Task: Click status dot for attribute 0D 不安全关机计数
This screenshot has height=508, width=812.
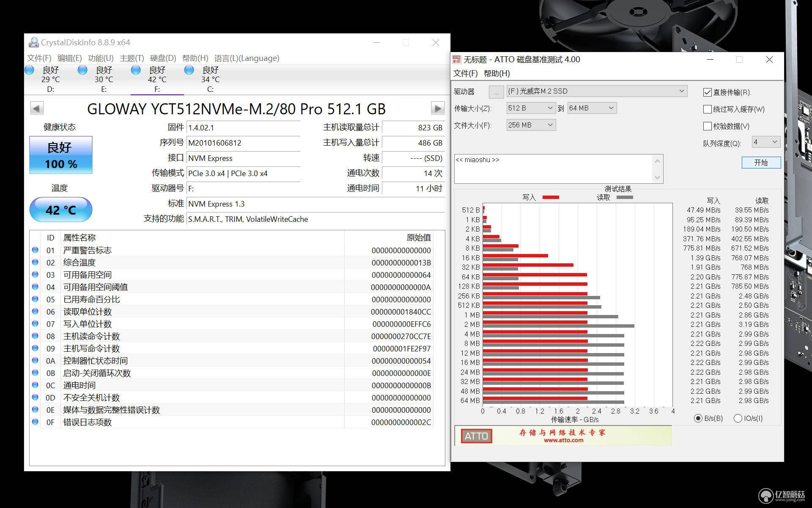Action: 35,397
